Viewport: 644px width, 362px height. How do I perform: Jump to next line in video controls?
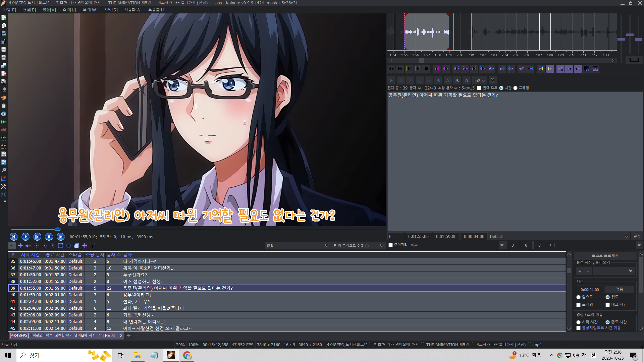tap(61, 237)
